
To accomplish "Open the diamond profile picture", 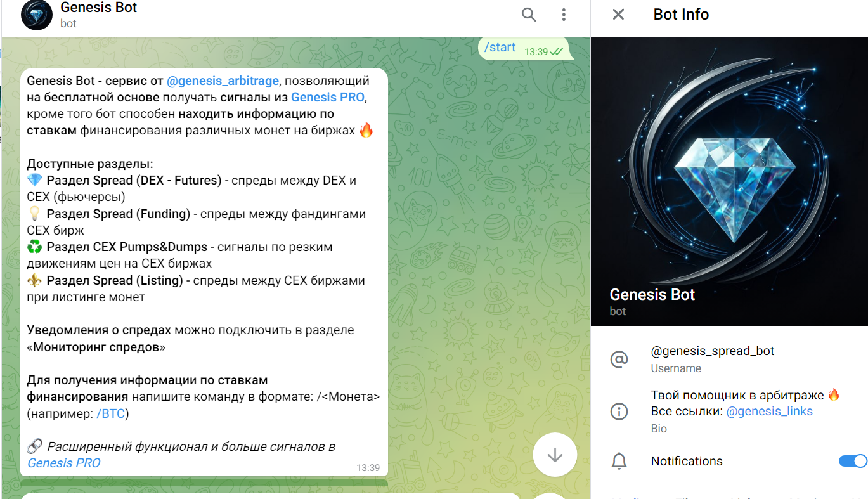I will (x=729, y=181).
